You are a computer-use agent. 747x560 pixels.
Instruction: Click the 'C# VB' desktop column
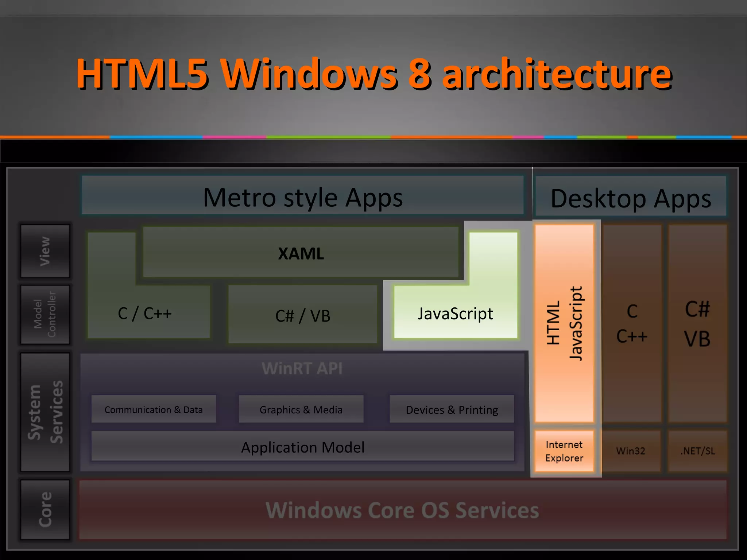[x=697, y=323]
